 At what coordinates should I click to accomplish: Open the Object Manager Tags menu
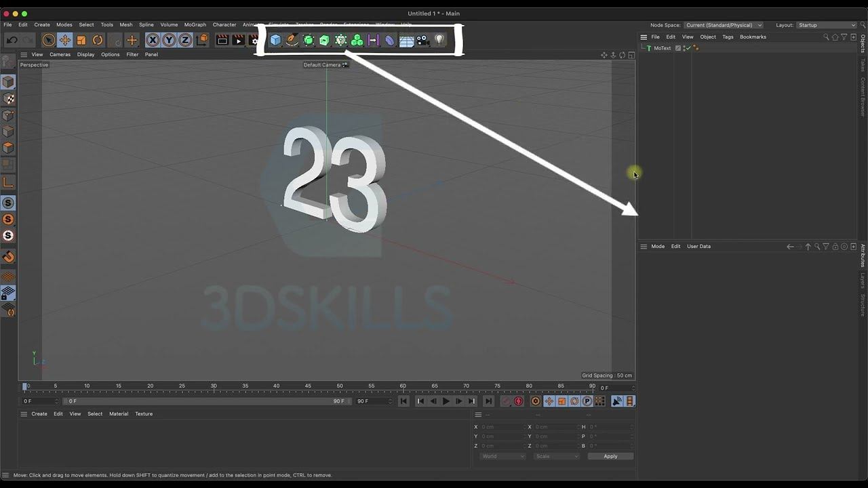728,37
